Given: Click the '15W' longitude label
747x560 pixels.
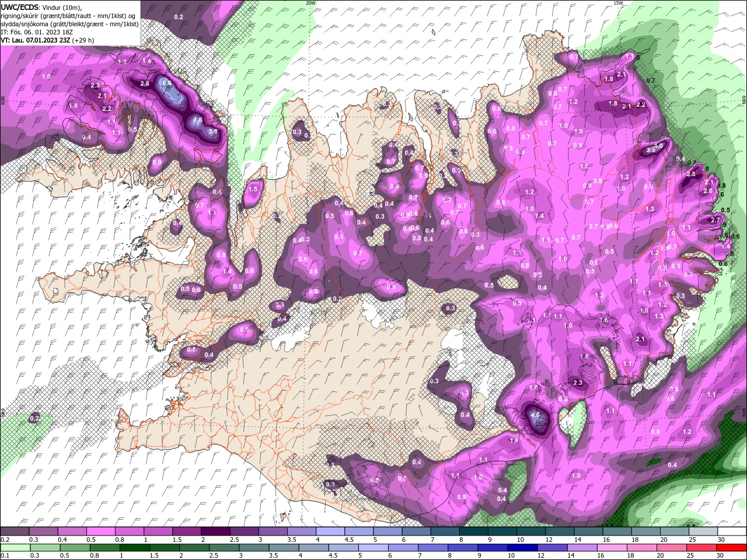Looking at the screenshot, I should click(618, 3).
